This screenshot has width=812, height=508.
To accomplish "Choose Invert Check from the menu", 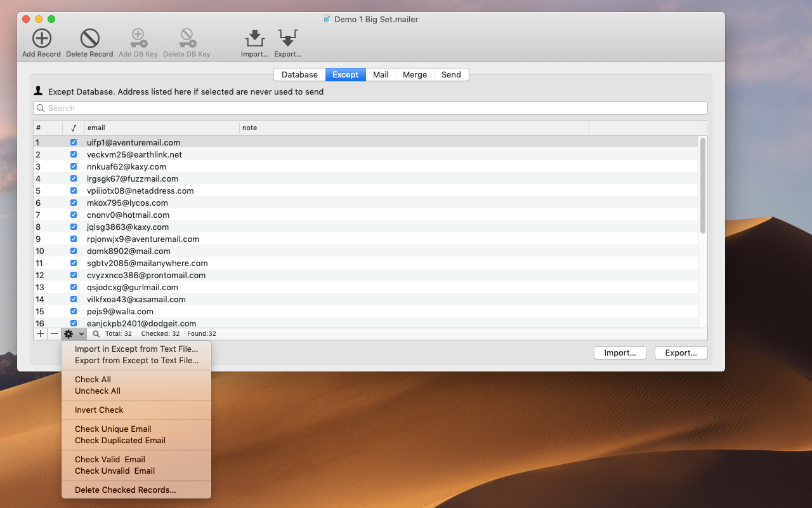I will click(99, 410).
